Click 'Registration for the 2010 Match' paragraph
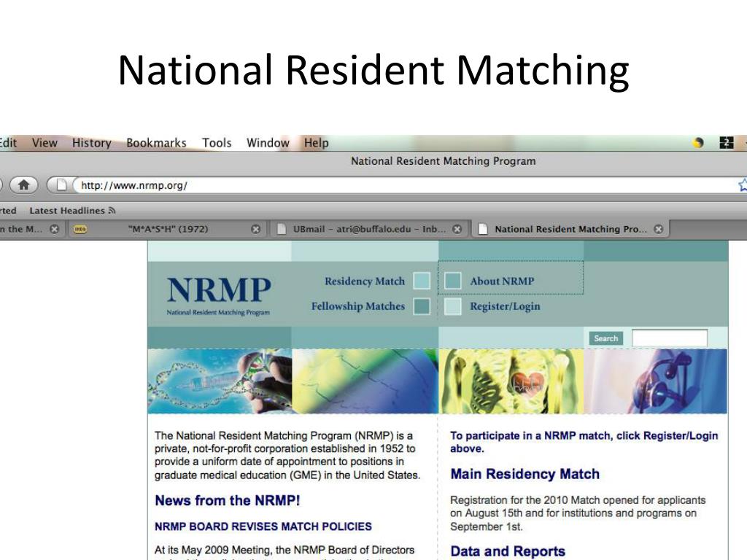747x560 pixels. pyautogui.click(x=578, y=513)
